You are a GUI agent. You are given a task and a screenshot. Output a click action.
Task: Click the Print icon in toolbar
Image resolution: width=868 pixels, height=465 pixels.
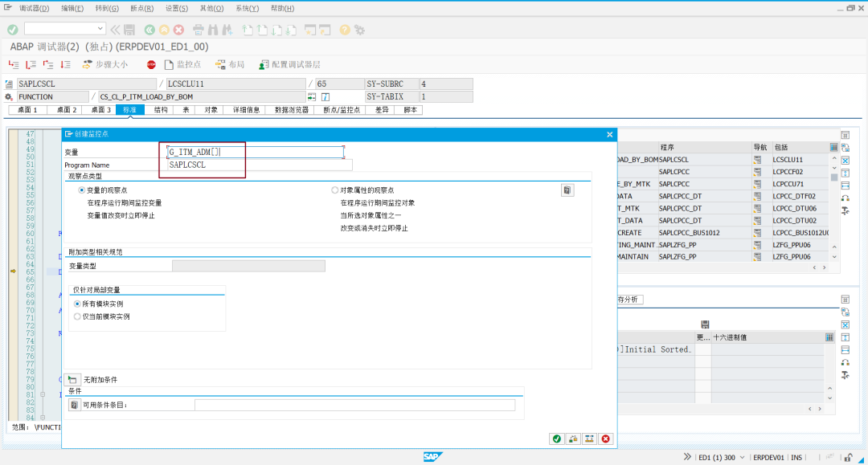click(199, 30)
